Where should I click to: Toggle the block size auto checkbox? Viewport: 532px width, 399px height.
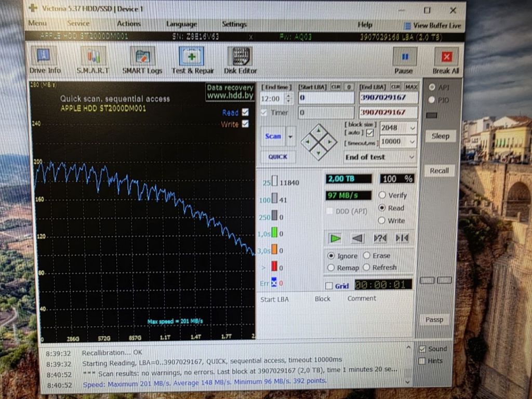point(370,132)
